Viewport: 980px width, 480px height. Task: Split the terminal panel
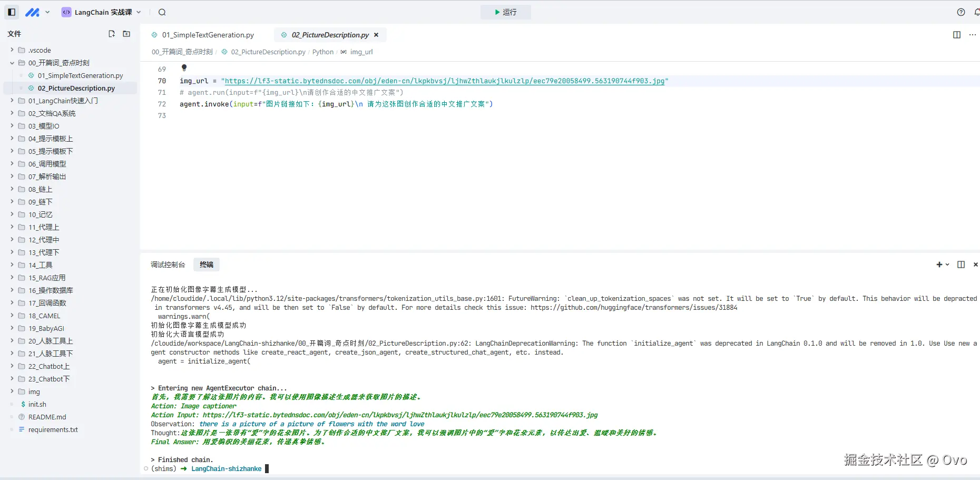(961, 265)
